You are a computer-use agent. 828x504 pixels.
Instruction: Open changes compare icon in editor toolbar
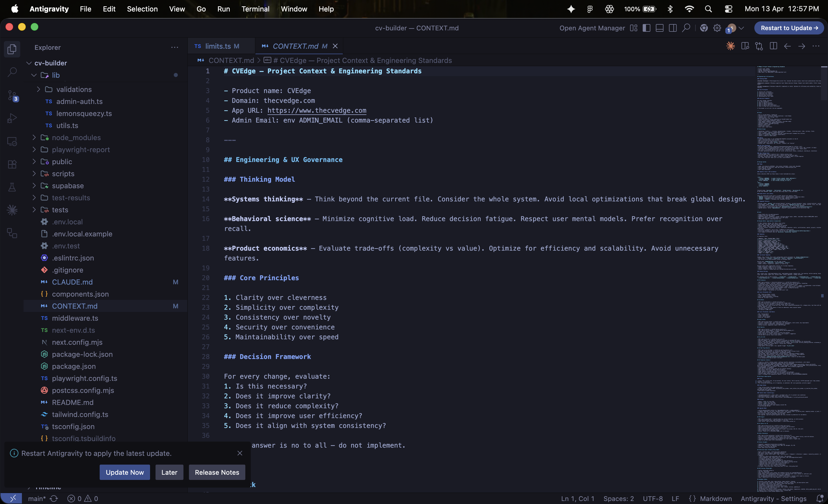click(759, 46)
